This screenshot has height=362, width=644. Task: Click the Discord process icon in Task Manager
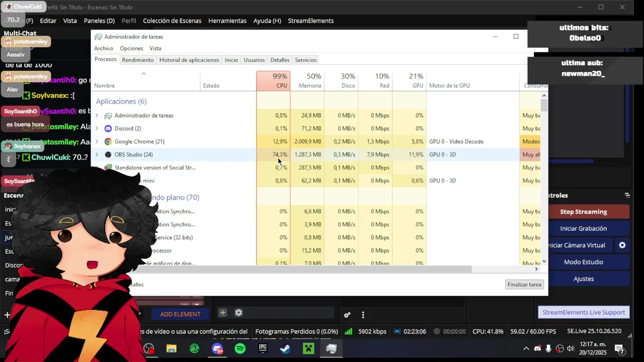(x=108, y=128)
